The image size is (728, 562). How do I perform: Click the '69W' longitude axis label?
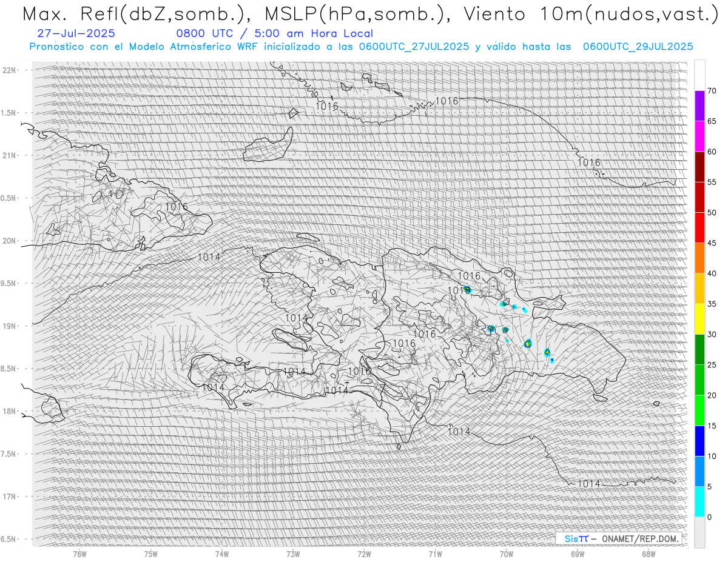point(578,554)
